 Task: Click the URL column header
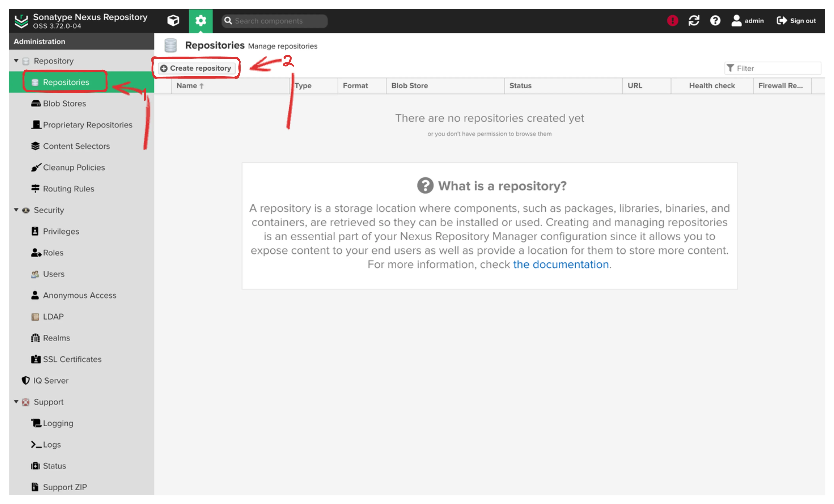(x=646, y=86)
